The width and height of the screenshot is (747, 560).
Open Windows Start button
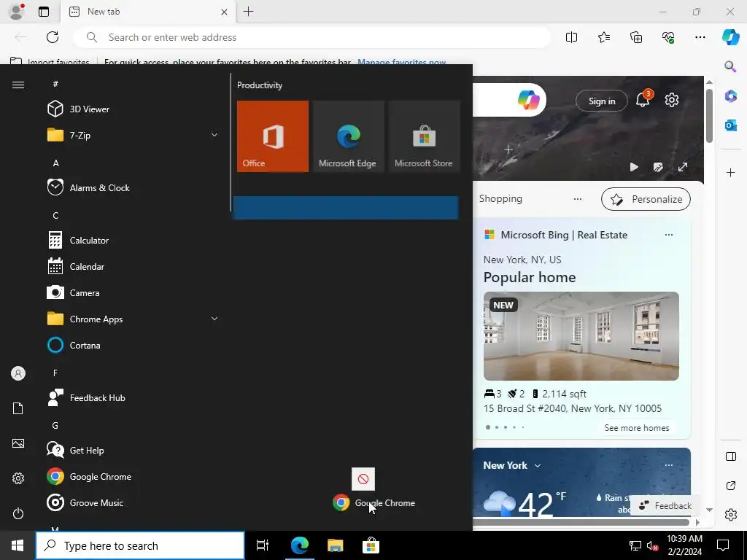click(x=18, y=545)
